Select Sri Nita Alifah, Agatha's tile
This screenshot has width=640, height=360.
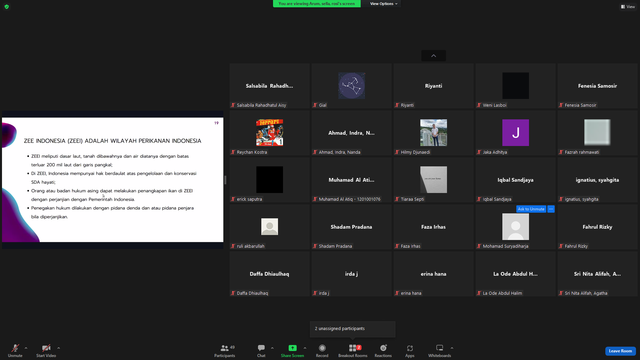(597, 273)
